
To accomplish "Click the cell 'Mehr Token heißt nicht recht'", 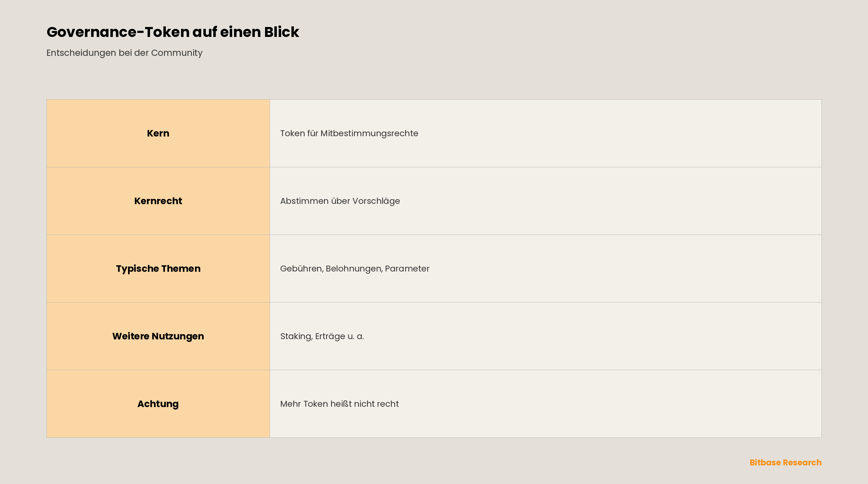I will (546, 404).
